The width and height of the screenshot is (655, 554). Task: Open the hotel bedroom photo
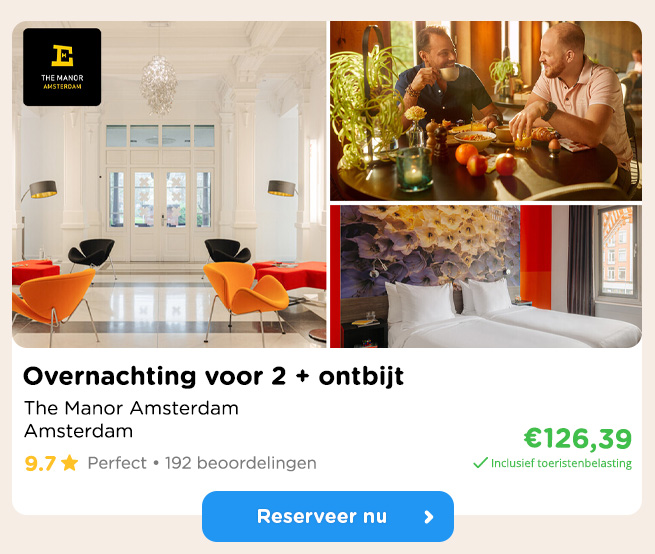tap(486, 276)
